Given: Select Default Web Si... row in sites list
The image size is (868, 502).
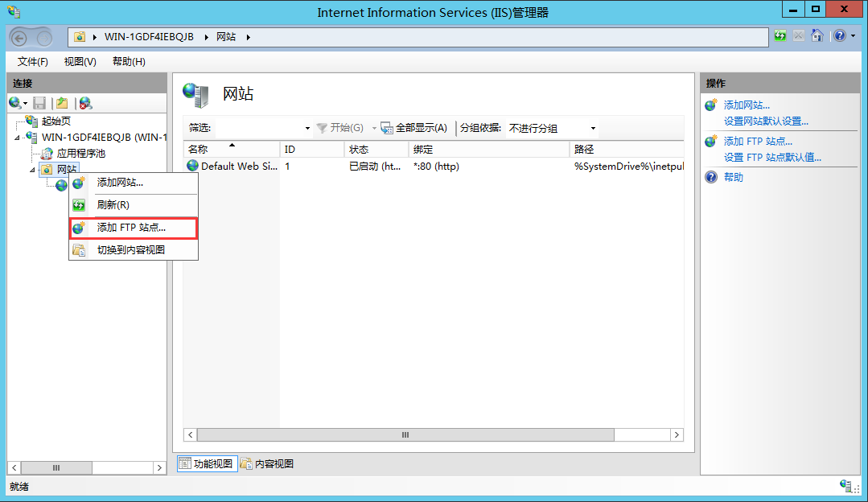Looking at the screenshot, I should (x=434, y=166).
